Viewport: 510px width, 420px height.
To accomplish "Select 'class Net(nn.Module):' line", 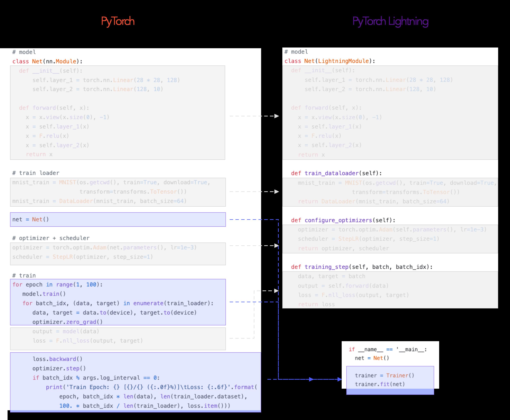I will [x=48, y=61].
